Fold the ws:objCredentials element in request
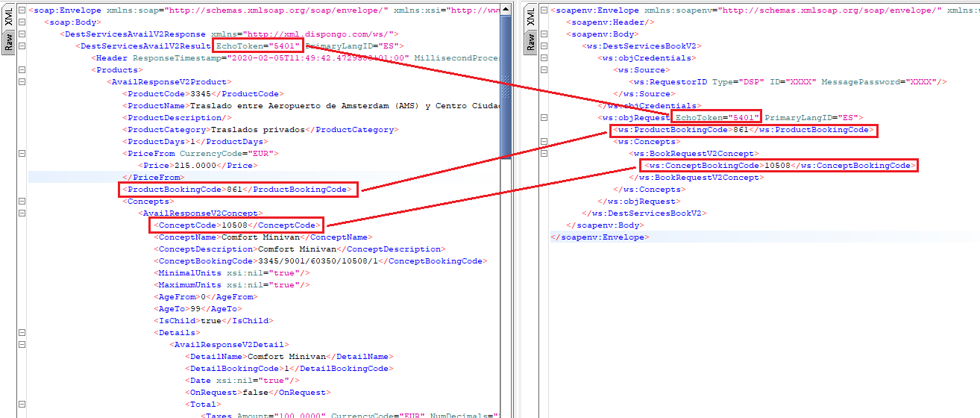The width and height of the screenshot is (980, 418). 544,58
